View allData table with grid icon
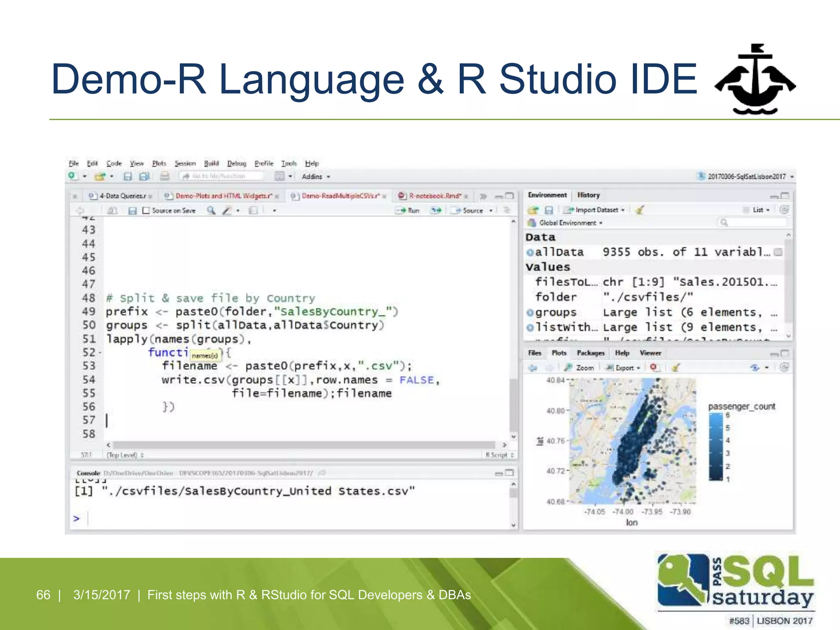The width and height of the screenshot is (840, 630). click(x=778, y=252)
